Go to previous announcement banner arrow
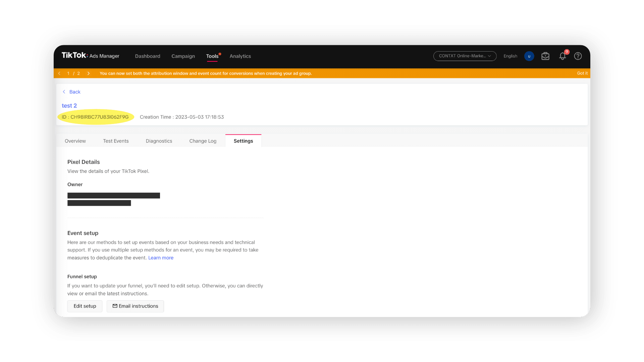Viewport: 644px width, 362px height. (59, 73)
